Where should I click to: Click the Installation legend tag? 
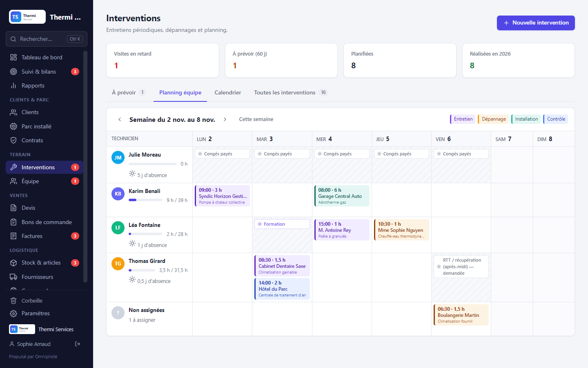(x=526, y=119)
